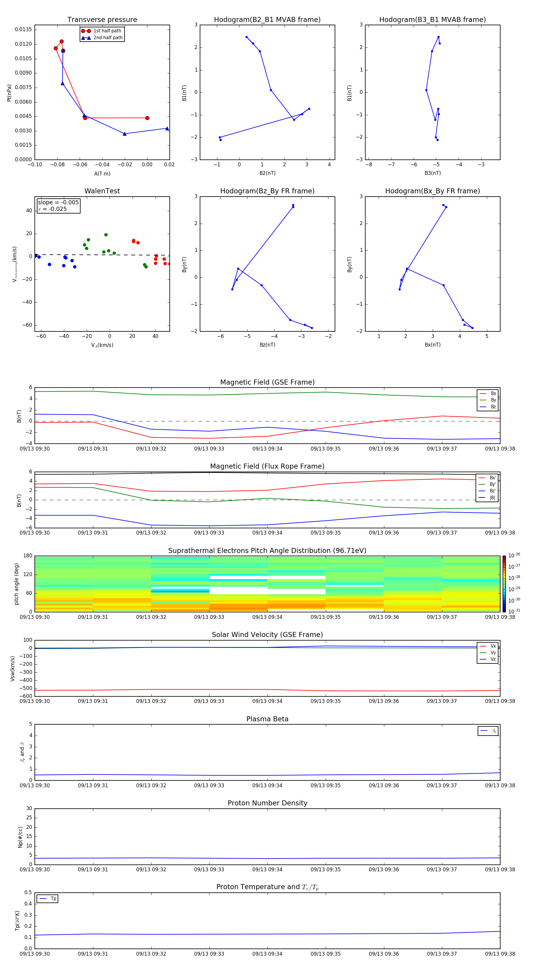Click the A(T·m) x-axis label
535x980 pixels.
(102, 173)
